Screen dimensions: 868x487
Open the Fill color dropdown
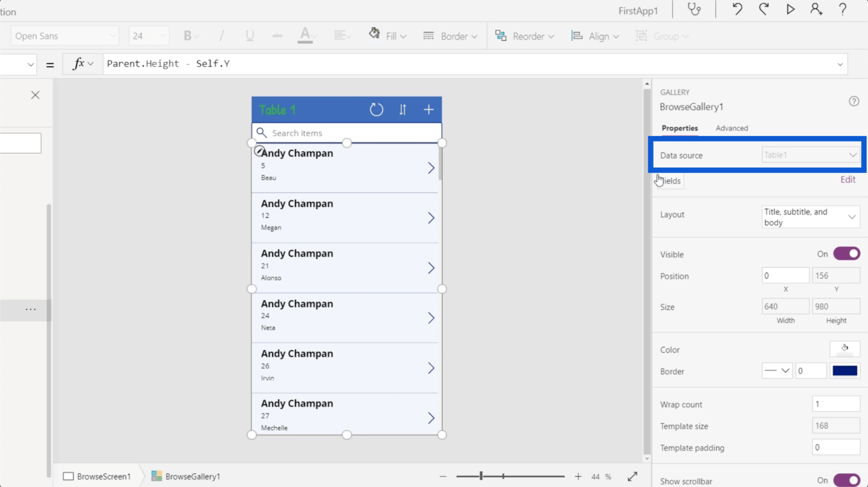pos(388,36)
